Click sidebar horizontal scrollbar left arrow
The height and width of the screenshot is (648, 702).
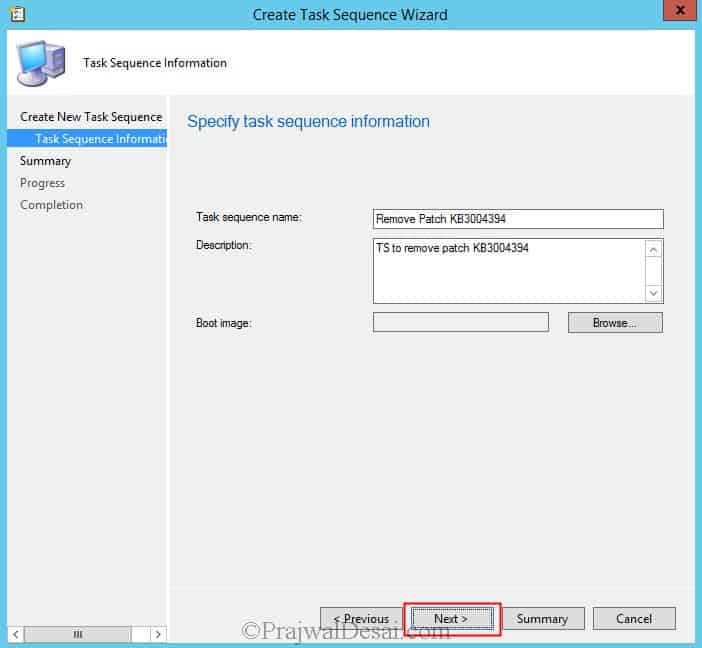pos(16,634)
